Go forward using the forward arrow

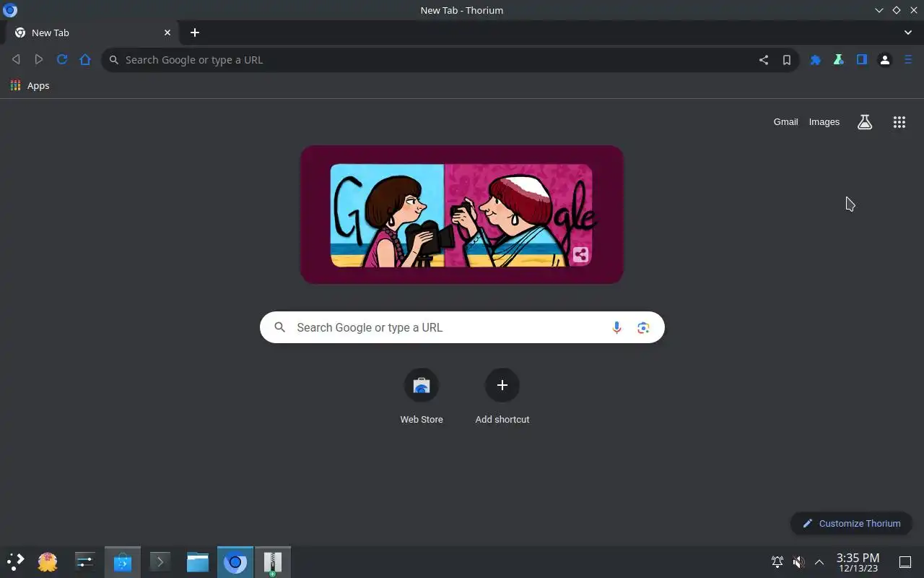click(39, 60)
